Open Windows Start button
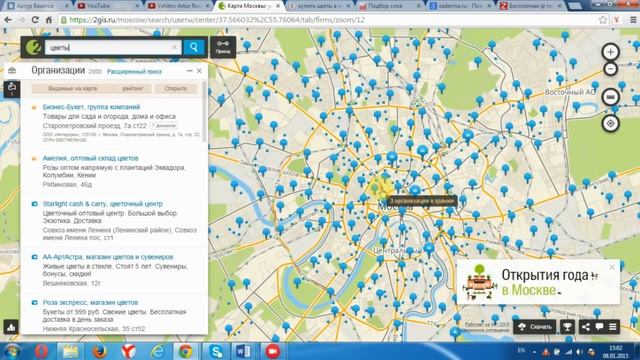The height and width of the screenshot is (360, 640). pos(12,351)
